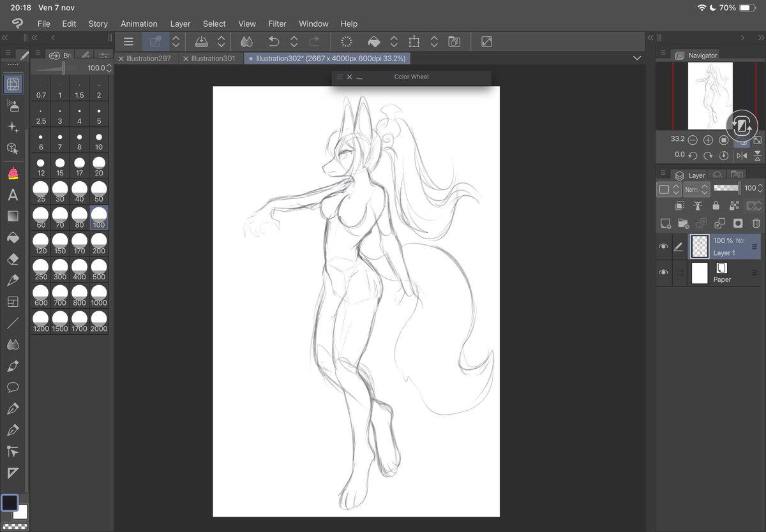Image resolution: width=766 pixels, height=532 pixels.
Task: Hide Layer 1 with its eye icon
Action: (x=664, y=246)
